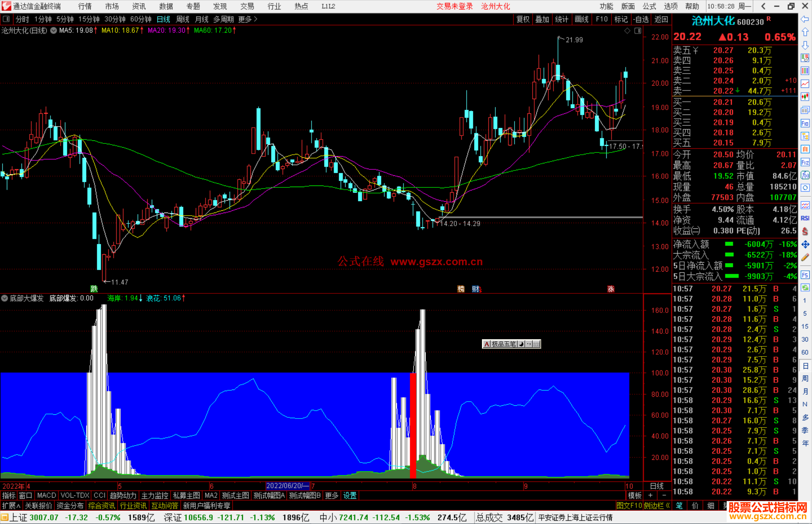Switch to the 周线 weekly chart tab
This screenshot has height=524, width=812.
[183, 19]
